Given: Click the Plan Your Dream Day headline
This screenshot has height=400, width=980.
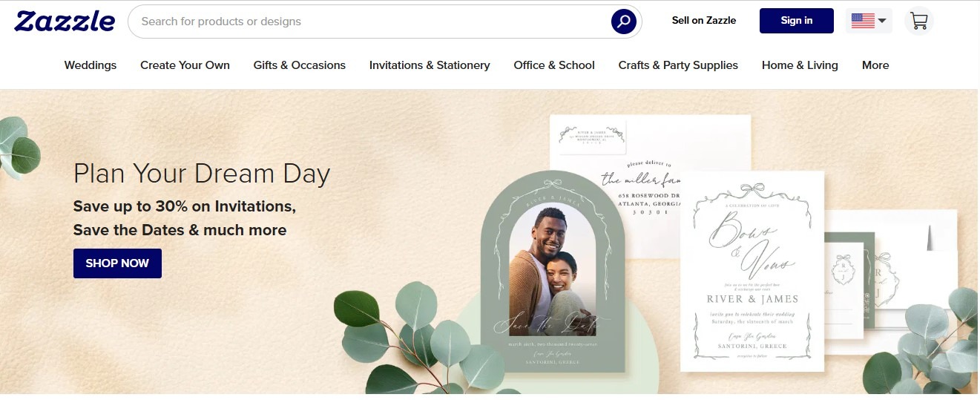Looking at the screenshot, I should [202, 174].
